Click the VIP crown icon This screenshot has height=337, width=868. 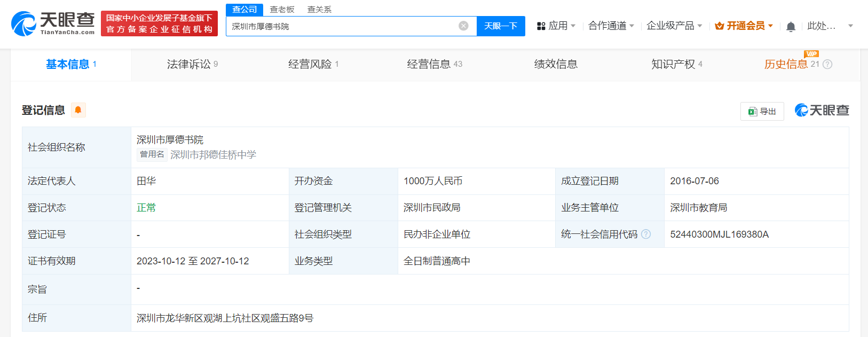(719, 26)
